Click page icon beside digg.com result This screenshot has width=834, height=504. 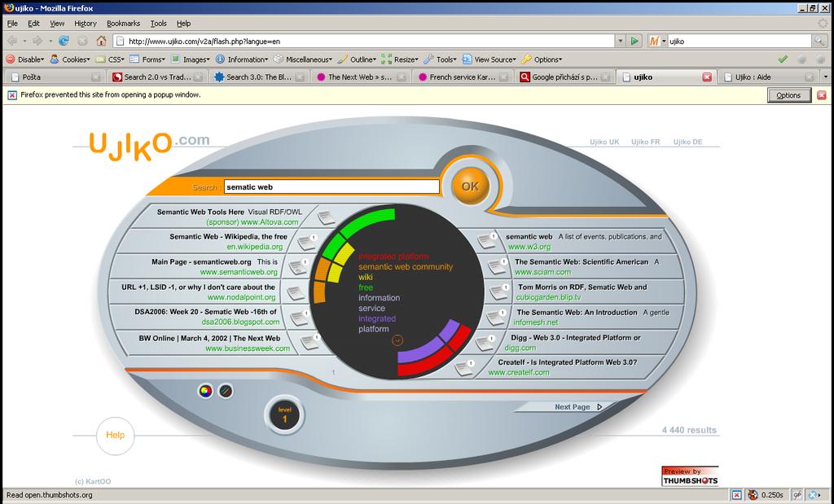(485, 342)
